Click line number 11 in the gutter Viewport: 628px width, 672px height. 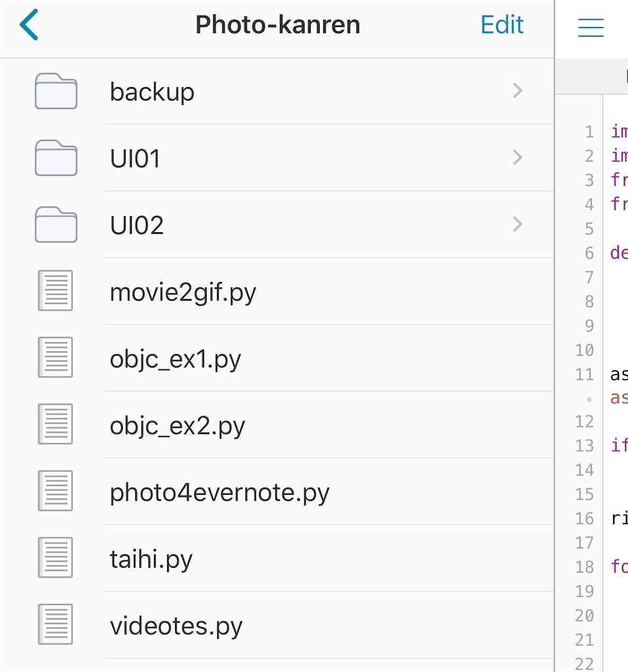tap(584, 375)
